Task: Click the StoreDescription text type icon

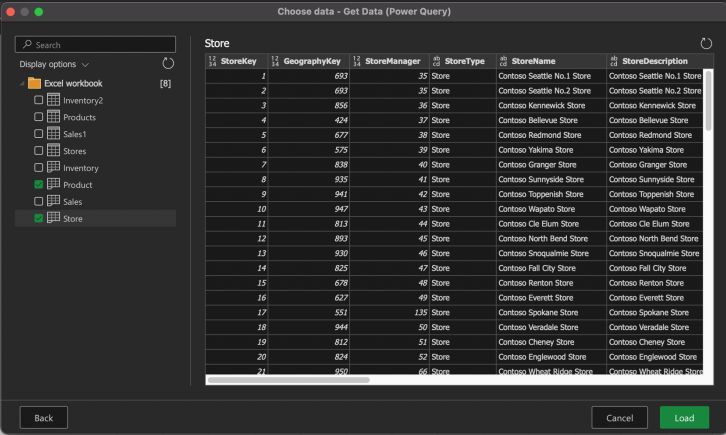Action: [614, 61]
